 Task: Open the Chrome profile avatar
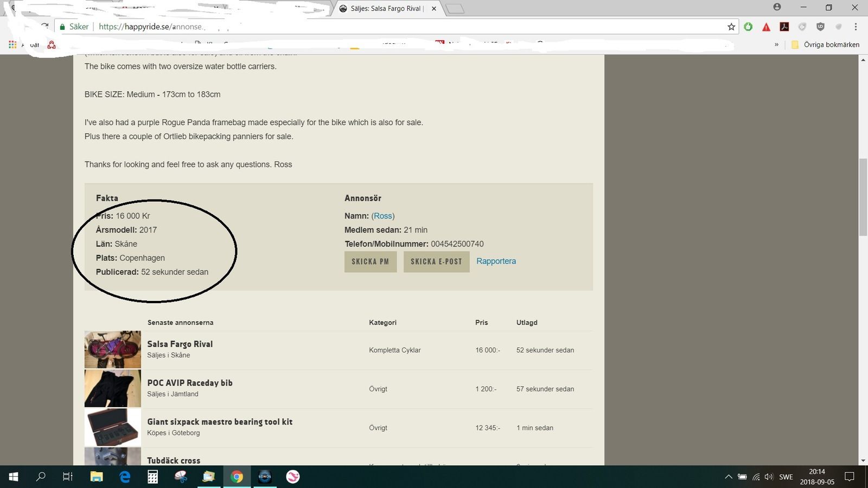[x=777, y=7]
